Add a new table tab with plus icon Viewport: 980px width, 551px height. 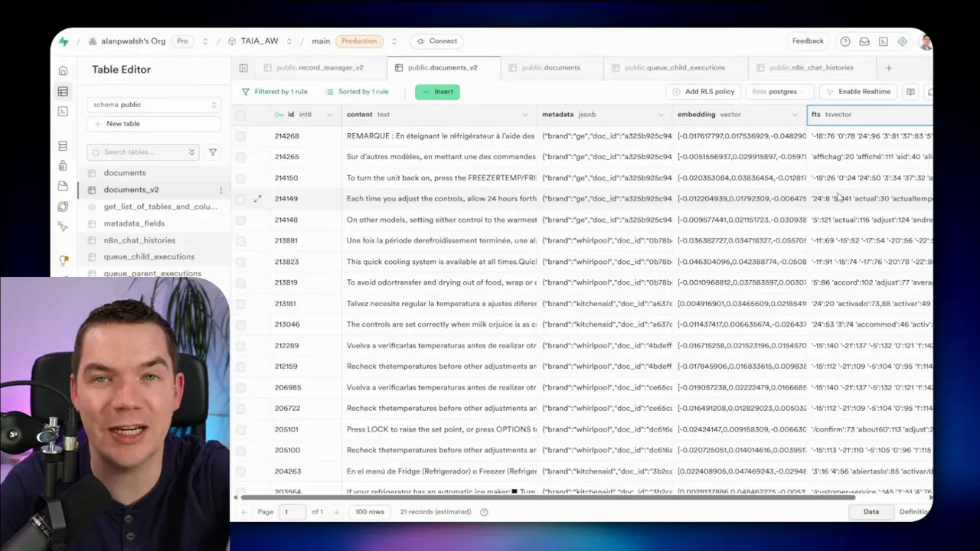coord(888,68)
